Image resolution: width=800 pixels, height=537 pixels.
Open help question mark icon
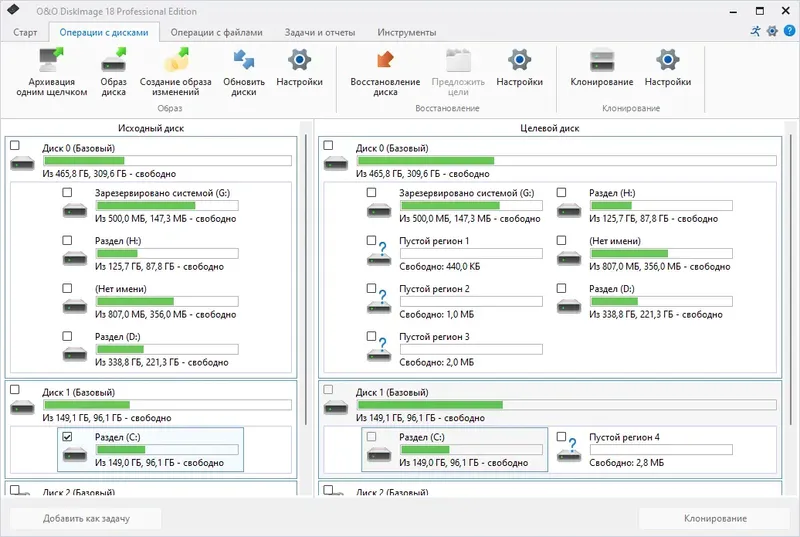click(789, 31)
